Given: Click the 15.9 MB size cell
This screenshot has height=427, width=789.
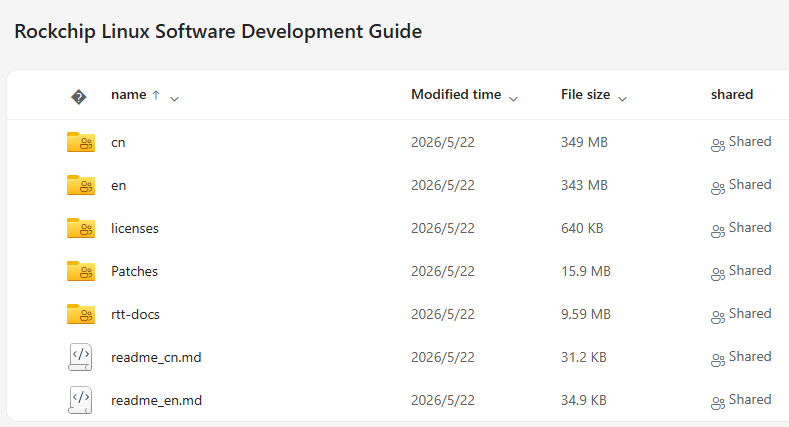Looking at the screenshot, I should pos(586,272).
